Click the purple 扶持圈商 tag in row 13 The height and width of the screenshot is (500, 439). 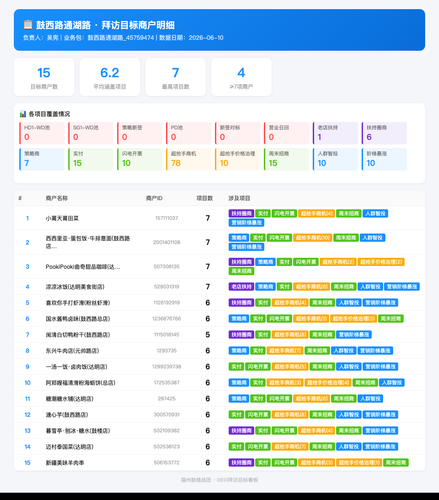pos(241,431)
